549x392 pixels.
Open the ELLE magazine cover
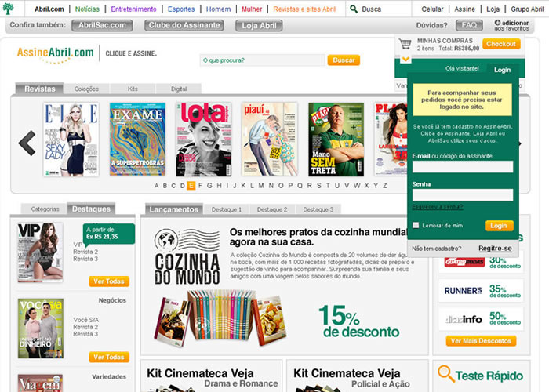(x=71, y=140)
